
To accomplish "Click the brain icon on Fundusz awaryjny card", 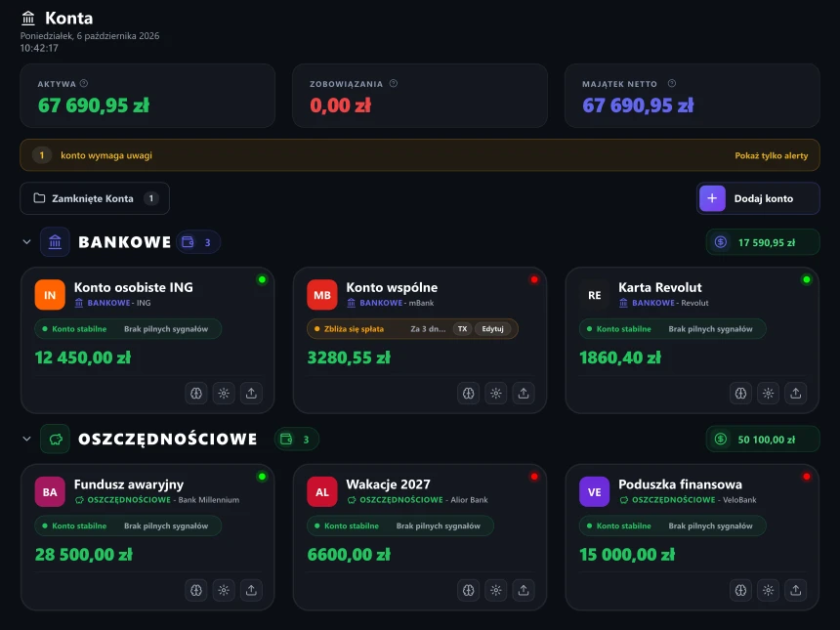I will (x=196, y=590).
